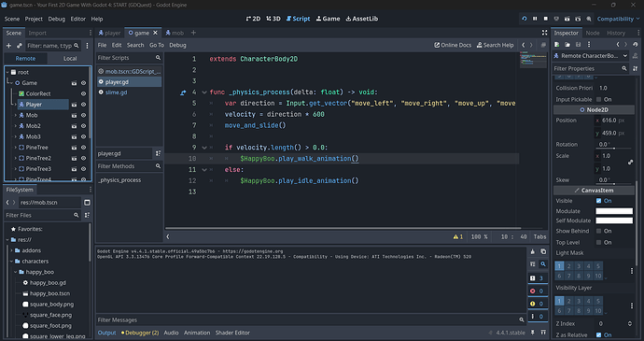The height and width of the screenshot is (341, 644).
Task: Enable Input Pickable checkbox
Action: 599,100
